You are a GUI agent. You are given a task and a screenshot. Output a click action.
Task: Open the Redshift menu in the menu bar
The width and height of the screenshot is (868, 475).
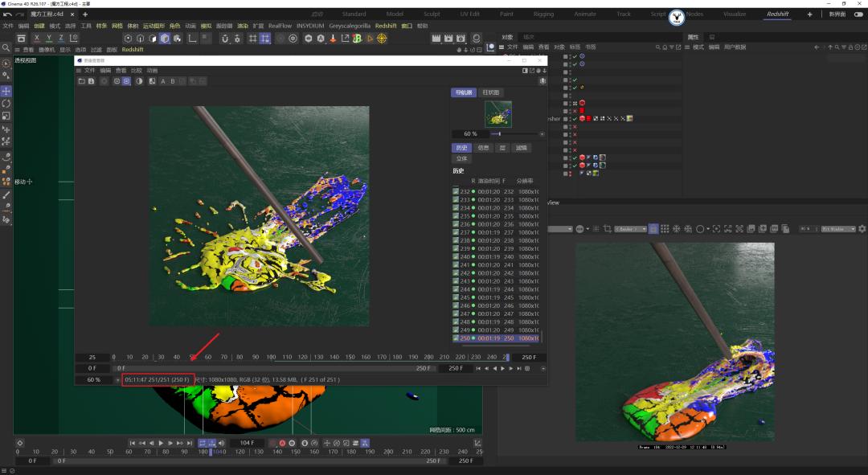pos(386,25)
